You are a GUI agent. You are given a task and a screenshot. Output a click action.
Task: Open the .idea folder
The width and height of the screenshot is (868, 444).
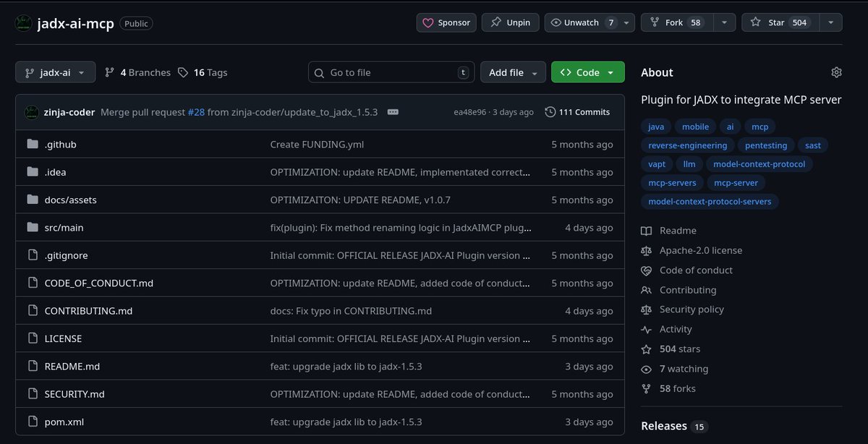click(x=55, y=172)
